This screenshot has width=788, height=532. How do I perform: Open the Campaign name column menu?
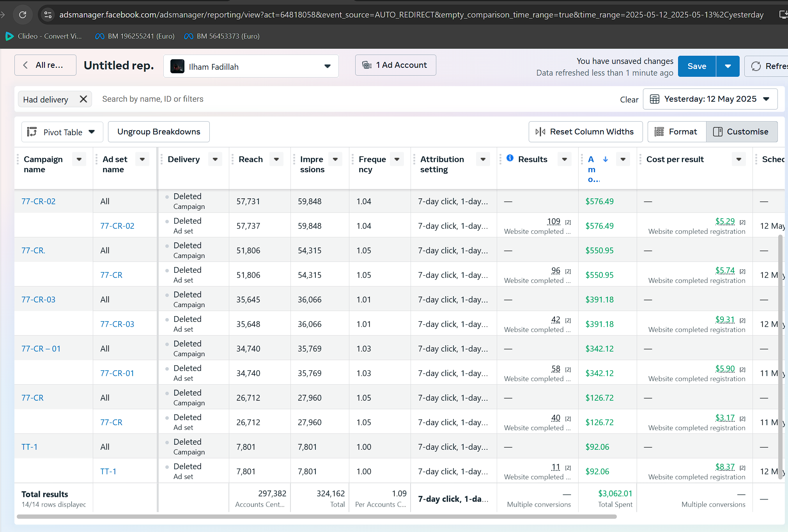(x=79, y=159)
